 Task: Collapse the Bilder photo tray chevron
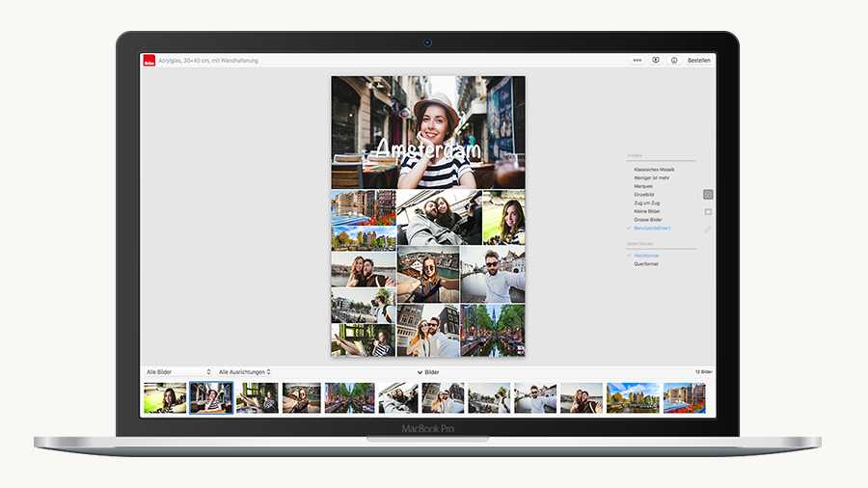pos(420,371)
